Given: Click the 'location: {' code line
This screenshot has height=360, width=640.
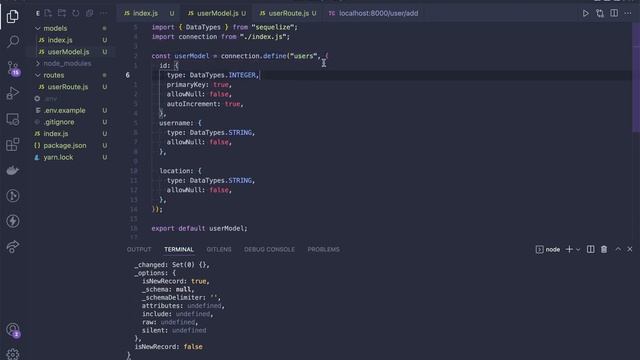Looking at the screenshot, I should pos(180,171).
